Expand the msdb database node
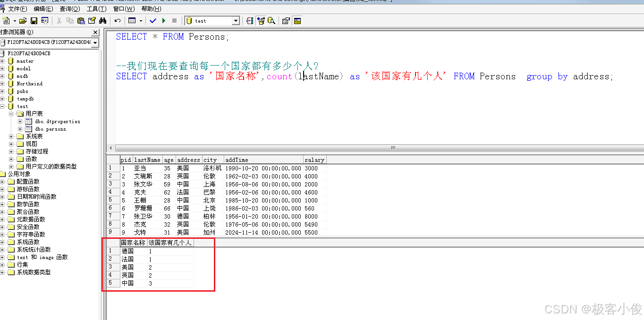This screenshot has width=644, height=320. (3, 76)
